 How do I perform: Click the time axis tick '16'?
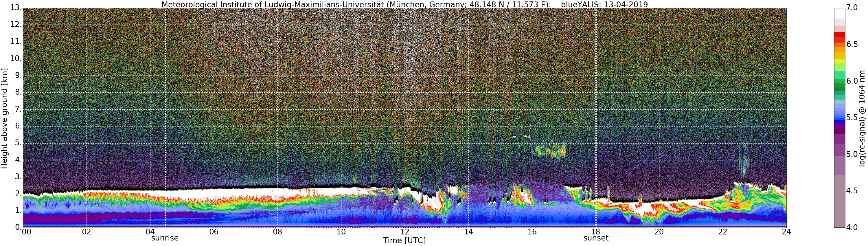[x=532, y=232]
